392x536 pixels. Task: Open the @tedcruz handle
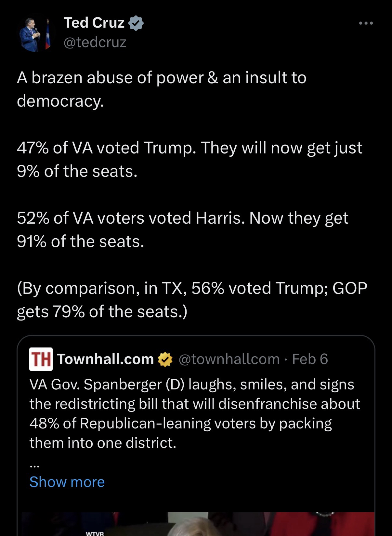click(x=95, y=42)
